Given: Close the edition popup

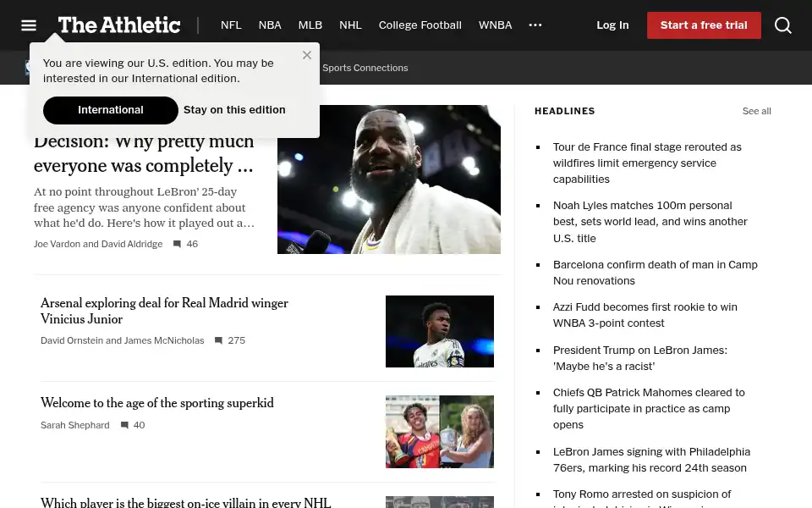Looking at the screenshot, I should pyautogui.click(x=307, y=55).
